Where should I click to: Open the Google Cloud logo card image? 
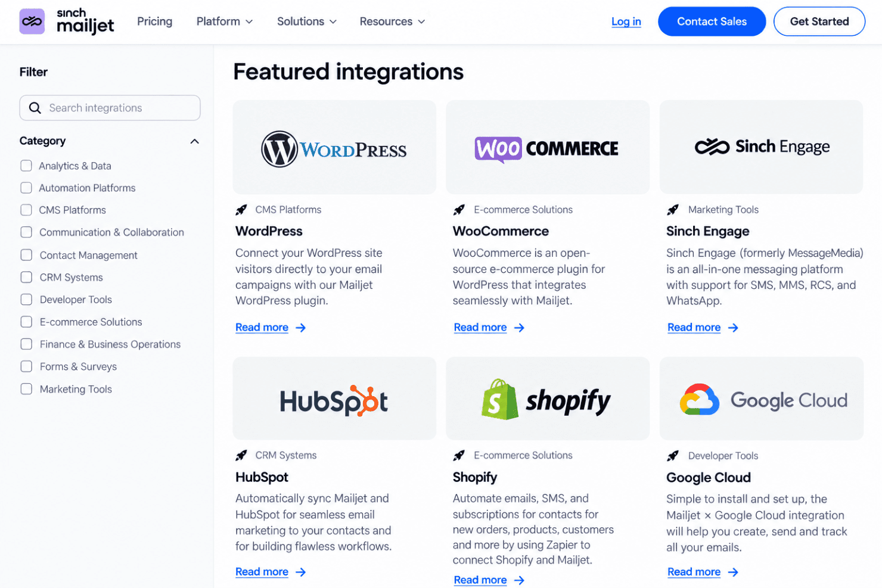(761, 399)
